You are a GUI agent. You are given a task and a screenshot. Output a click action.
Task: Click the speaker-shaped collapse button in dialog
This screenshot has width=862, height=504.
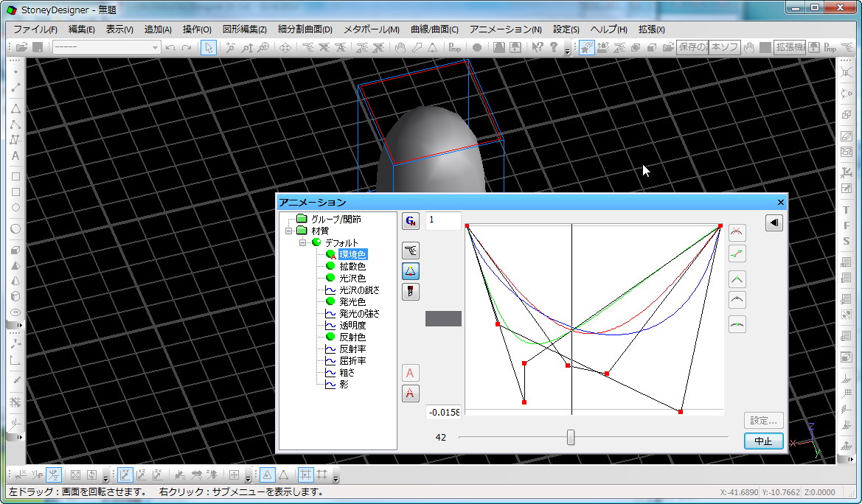pos(774,223)
